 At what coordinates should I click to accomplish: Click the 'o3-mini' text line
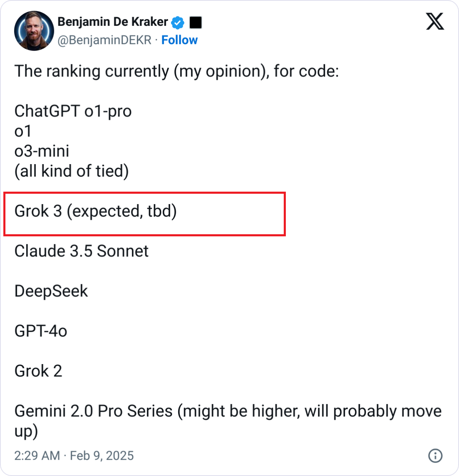[x=42, y=151]
